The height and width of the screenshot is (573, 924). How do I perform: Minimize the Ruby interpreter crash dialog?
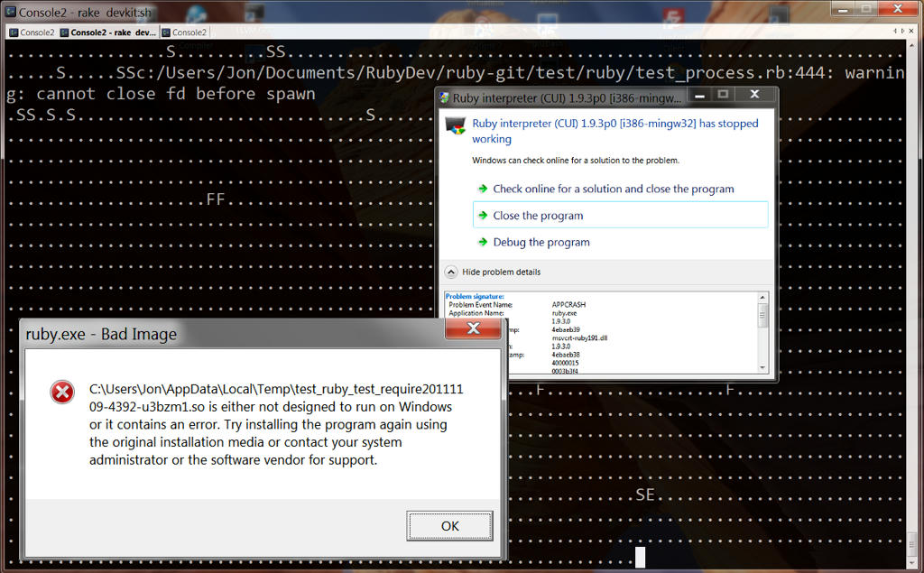pyautogui.click(x=699, y=95)
